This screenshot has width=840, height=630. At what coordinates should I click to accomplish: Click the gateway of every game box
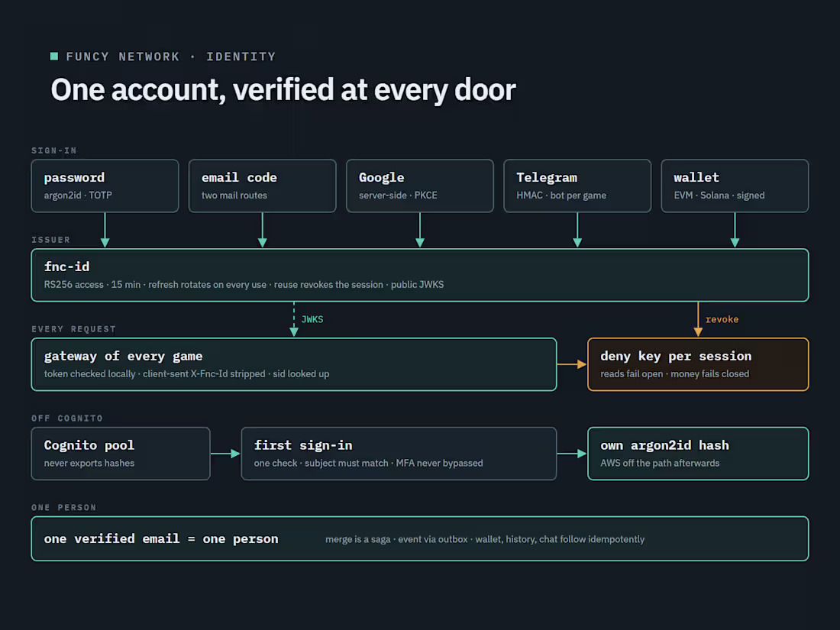[x=294, y=364]
